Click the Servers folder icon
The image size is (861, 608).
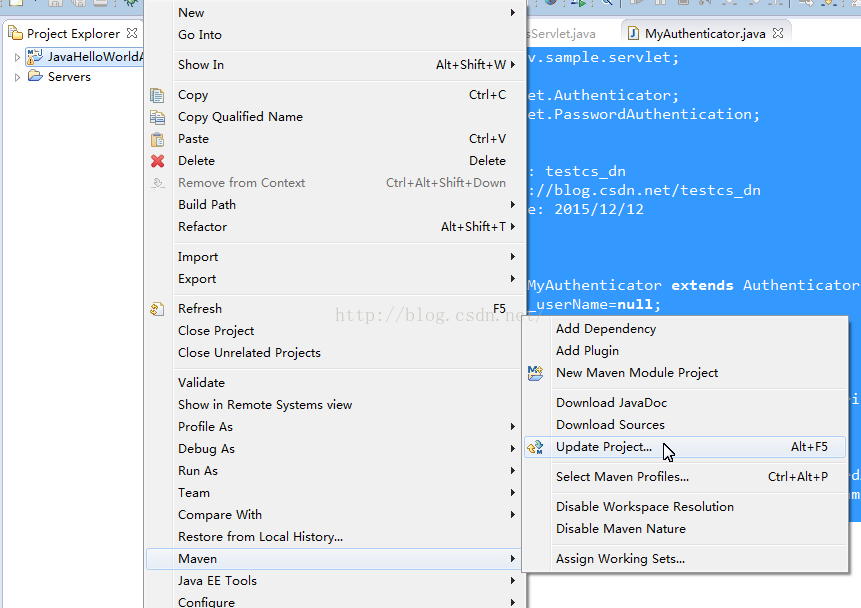[x=35, y=76]
